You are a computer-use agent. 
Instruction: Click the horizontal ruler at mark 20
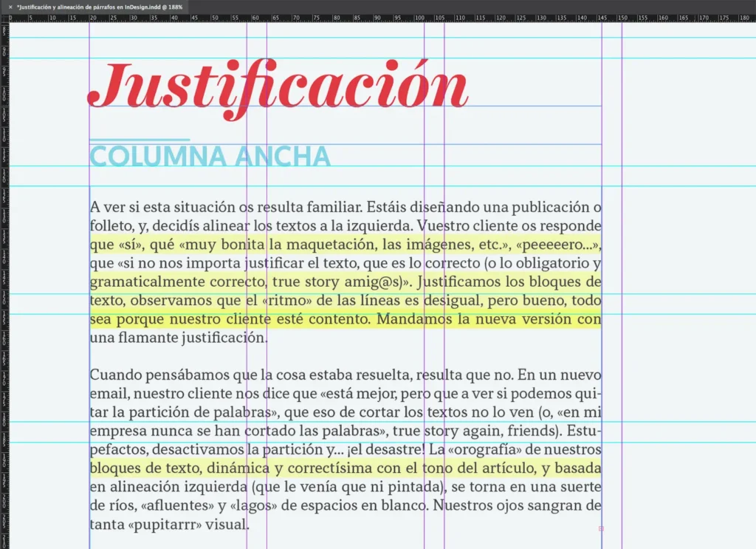[92, 18]
